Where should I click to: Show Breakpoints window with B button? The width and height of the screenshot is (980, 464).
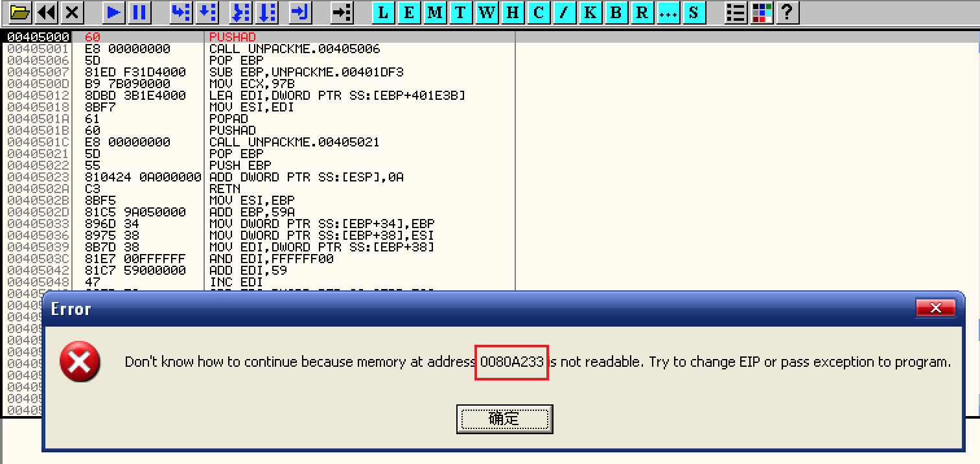point(616,12)
